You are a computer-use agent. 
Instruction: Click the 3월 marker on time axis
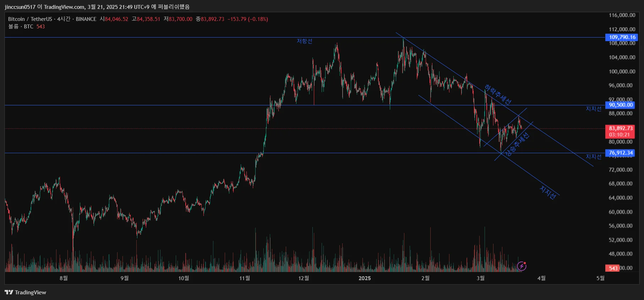[x=480, y=278]
